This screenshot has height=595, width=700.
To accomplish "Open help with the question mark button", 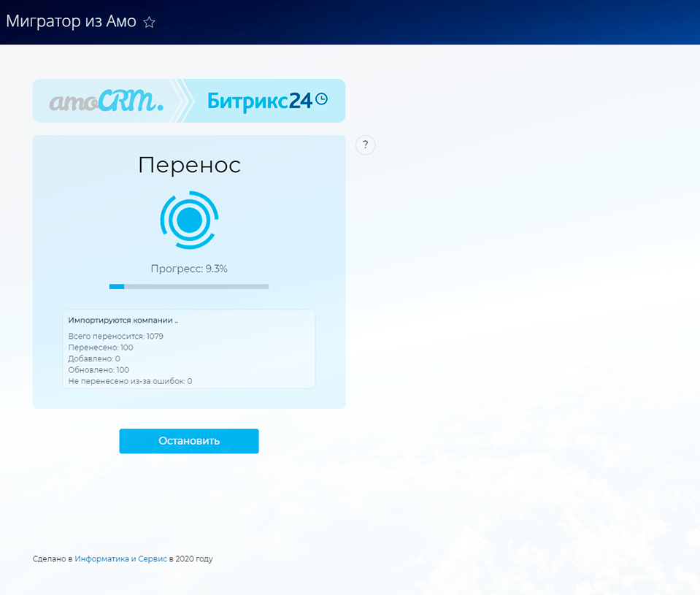I will click(365, 145).
